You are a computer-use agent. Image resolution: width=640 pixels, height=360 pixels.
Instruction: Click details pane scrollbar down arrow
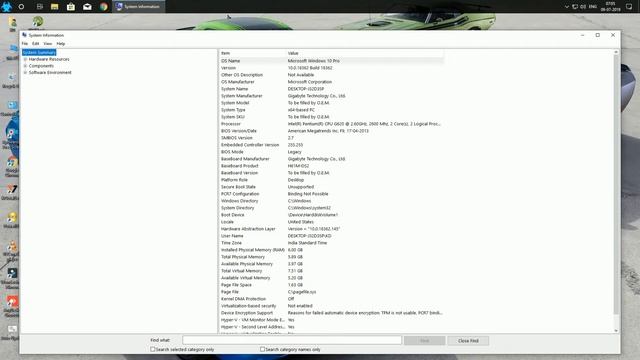point(616,331)
